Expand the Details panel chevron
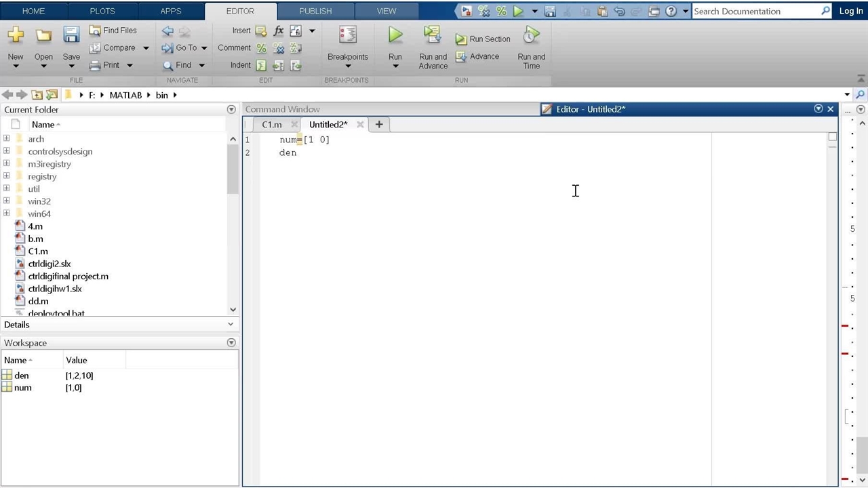 point(231,325)
